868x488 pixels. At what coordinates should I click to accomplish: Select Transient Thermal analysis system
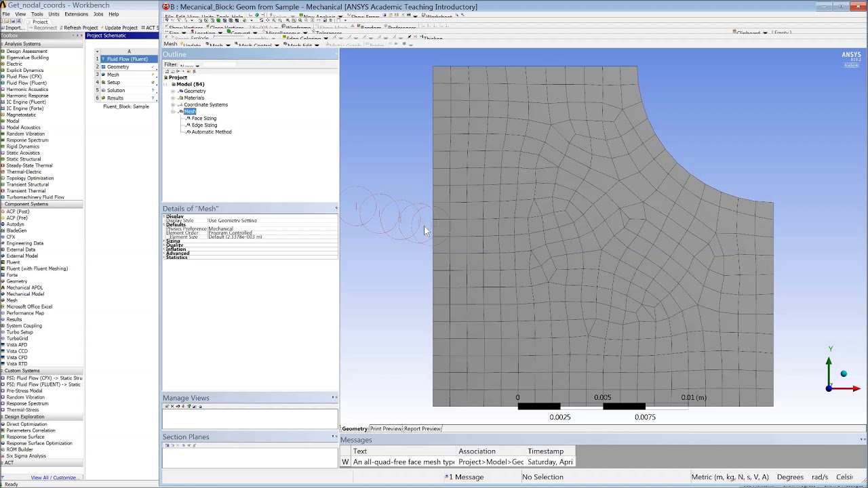click(x=26, y=191)
